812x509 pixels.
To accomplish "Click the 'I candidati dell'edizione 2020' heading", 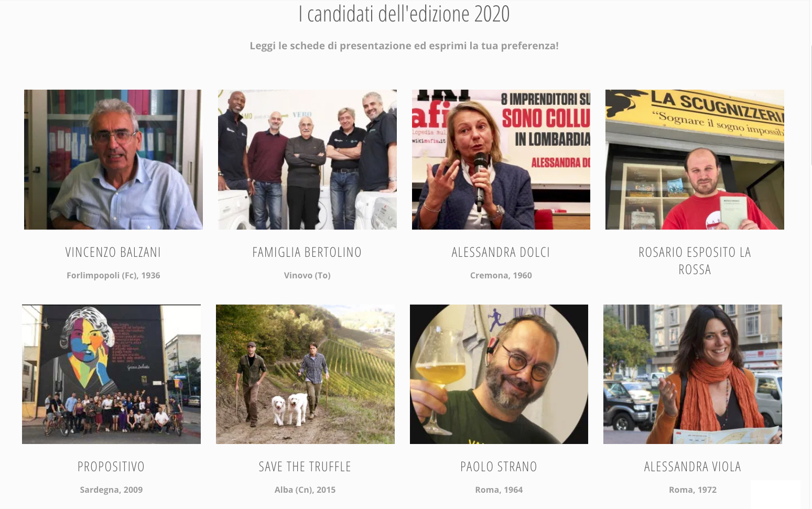I will tap(404, 14).
